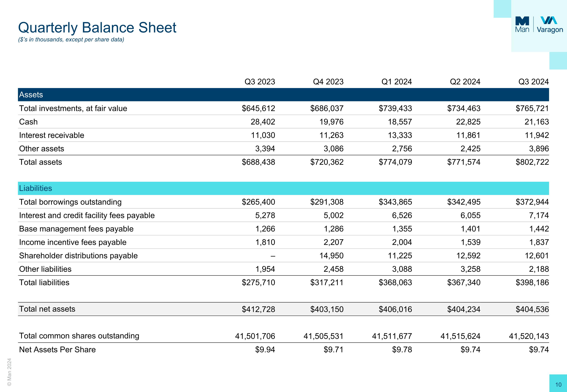Select shares outstanding 41,520,143

click(x=529, y=336)
